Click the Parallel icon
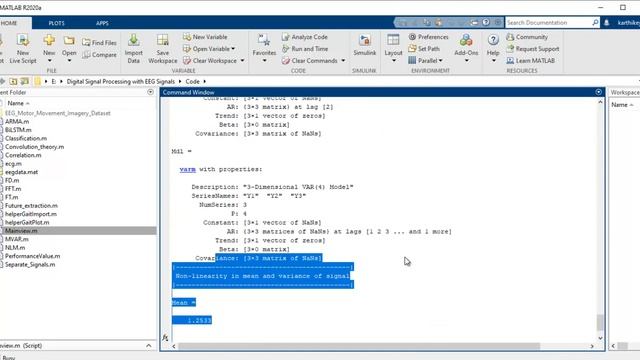640x360 pixels. (x=412, y=60)
